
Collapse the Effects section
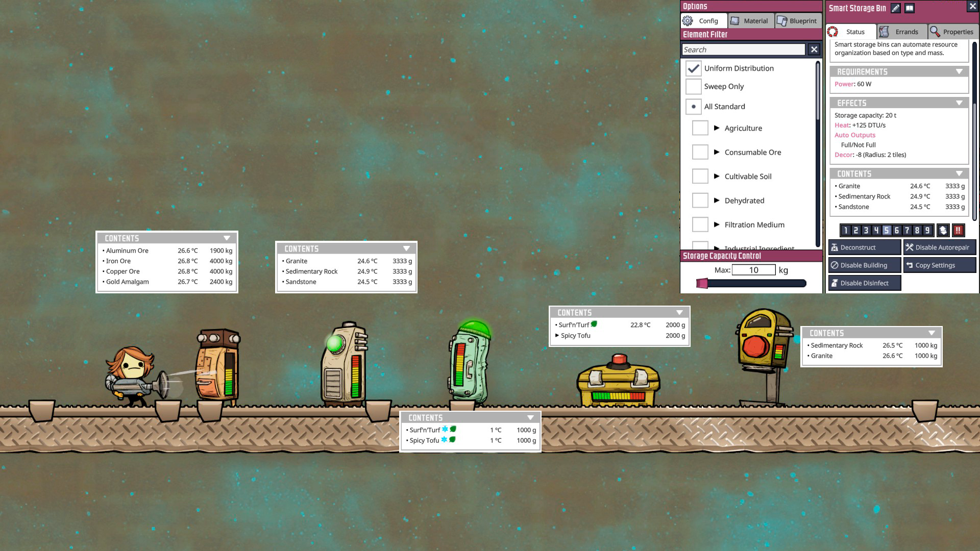pos(959,103)
